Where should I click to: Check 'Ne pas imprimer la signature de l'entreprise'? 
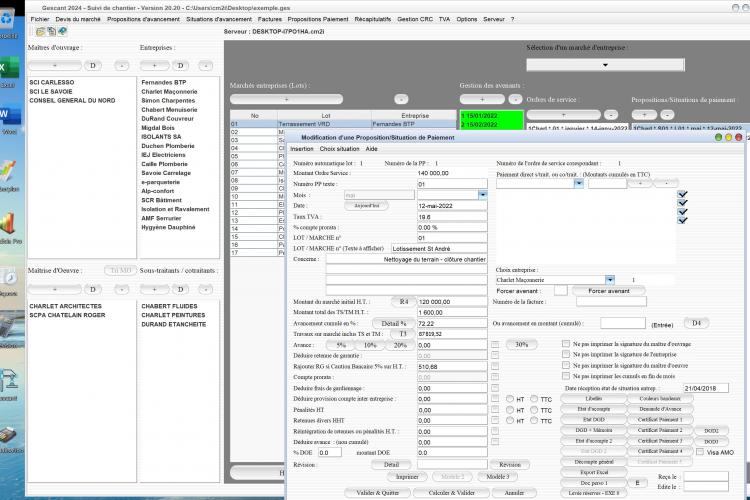click(x=566, y=354)
